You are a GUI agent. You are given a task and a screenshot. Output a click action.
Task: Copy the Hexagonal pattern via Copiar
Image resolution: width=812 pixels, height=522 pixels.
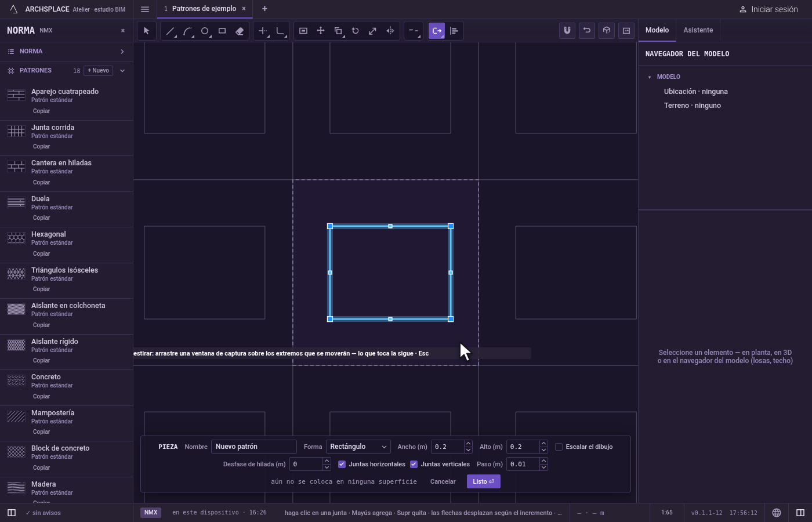point(41,253)
